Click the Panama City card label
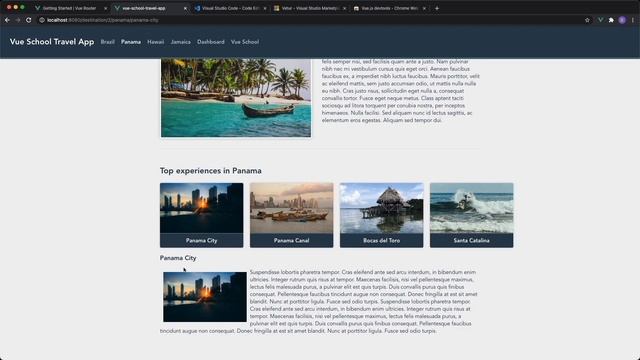The width and height of the screenshot is (640, 360). (x=202, y=240)
